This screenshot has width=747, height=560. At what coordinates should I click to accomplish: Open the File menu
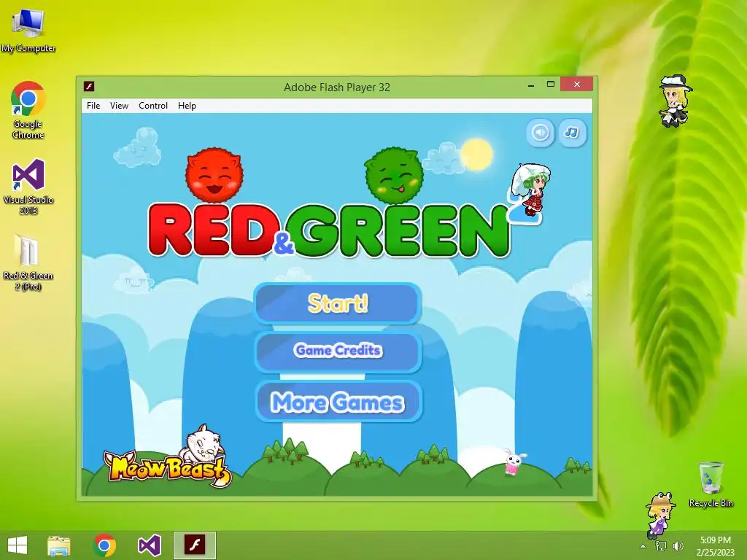click(93, 106)
